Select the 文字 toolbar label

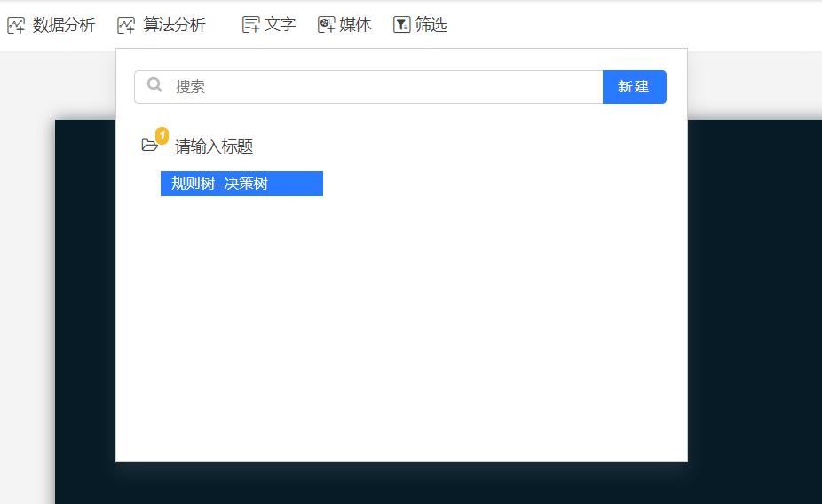click(280, 24)
